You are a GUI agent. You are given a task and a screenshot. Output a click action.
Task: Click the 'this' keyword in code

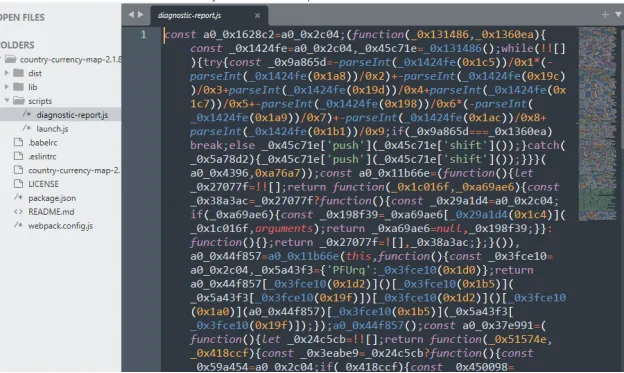click(x=359, y=256)
